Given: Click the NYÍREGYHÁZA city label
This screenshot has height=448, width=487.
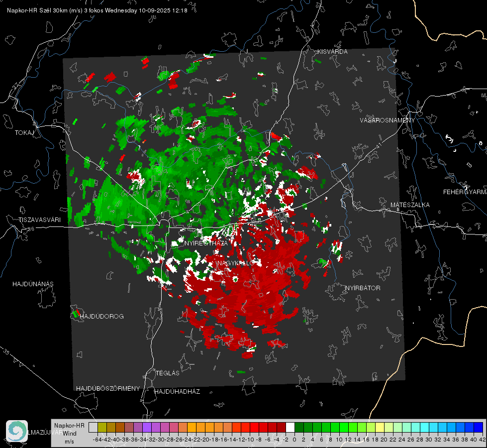Looking at the screenshot, I should click(206, 243).
